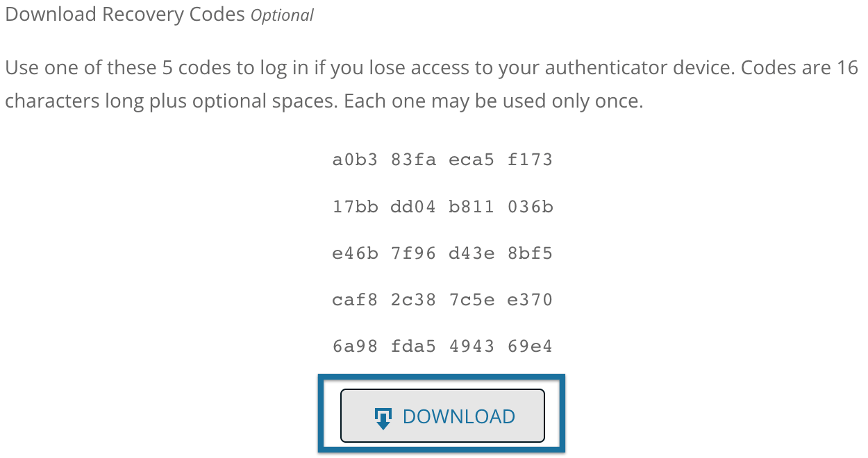
Task: Click the 'e370' code segment
Action: 530,300
